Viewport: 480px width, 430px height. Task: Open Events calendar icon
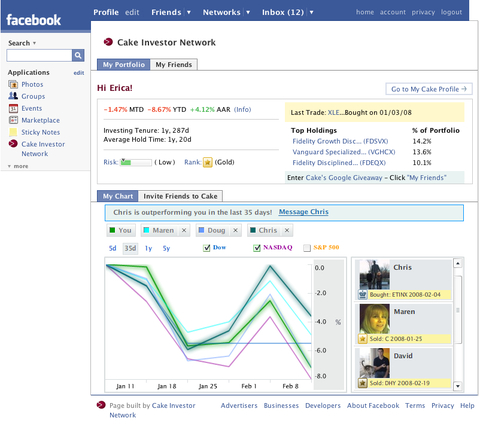pyautogui.click(x=13, y=108)
